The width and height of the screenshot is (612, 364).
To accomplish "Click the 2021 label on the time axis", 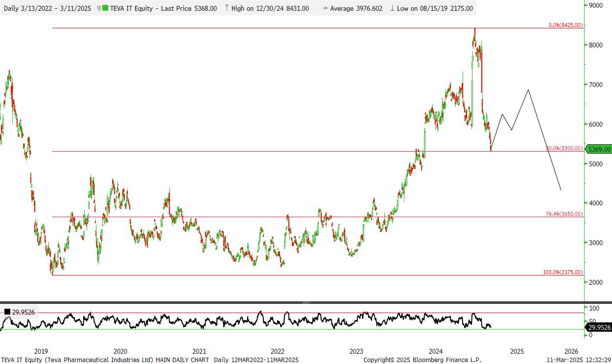I will pyautogui.click(x=199, y=351).
